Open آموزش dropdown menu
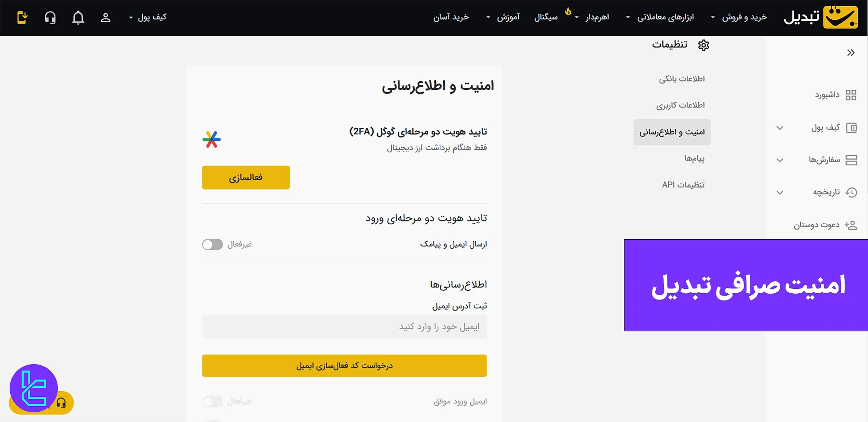 click(x=502, y=17)
